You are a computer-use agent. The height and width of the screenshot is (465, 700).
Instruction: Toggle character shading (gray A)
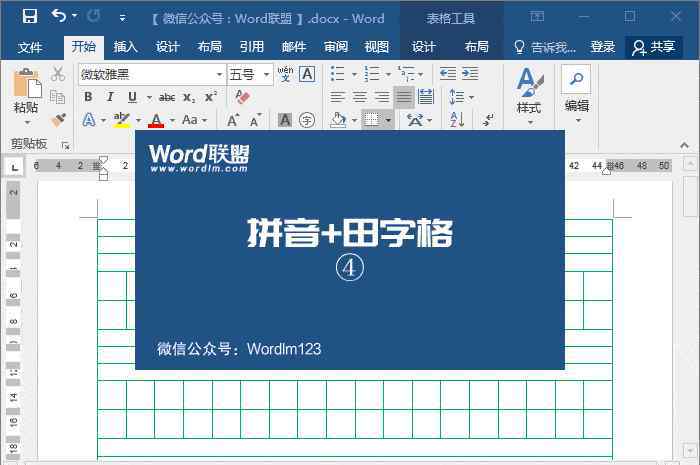click(284, 120)
